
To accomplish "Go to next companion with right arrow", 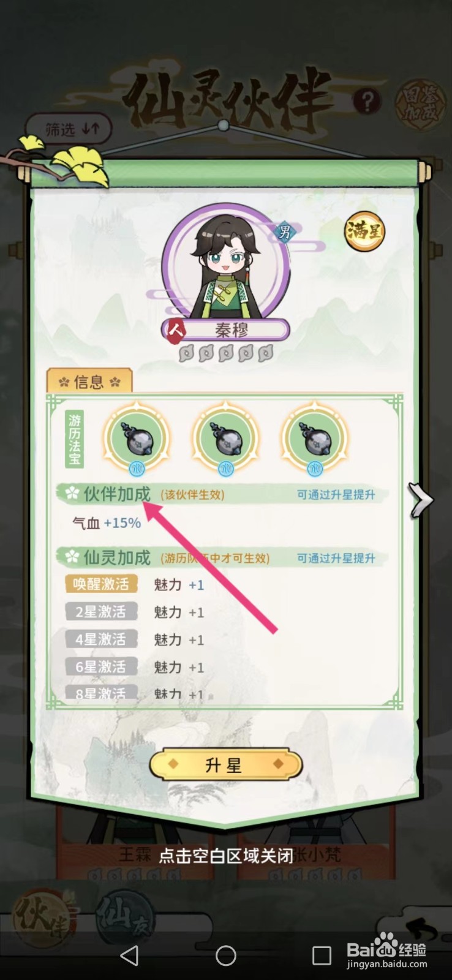I will click(421, 500).
